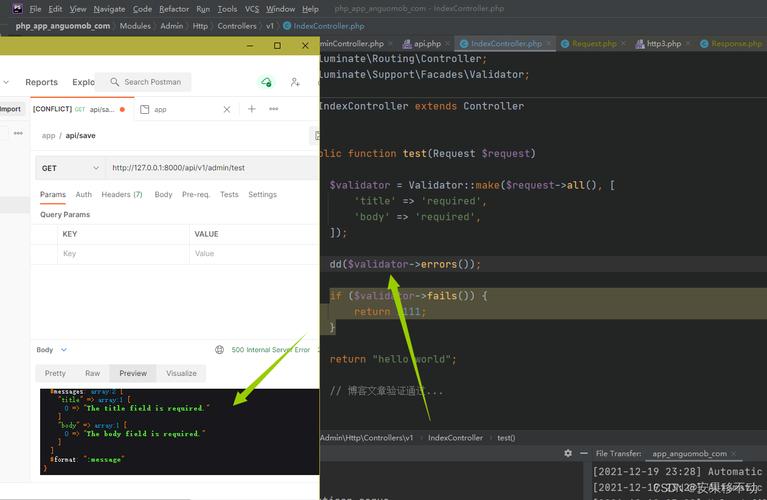Viewport: 767px width, 500px height.
Task: Select app_anguomob_com File Transfer tab
Action: coord(689,454)
